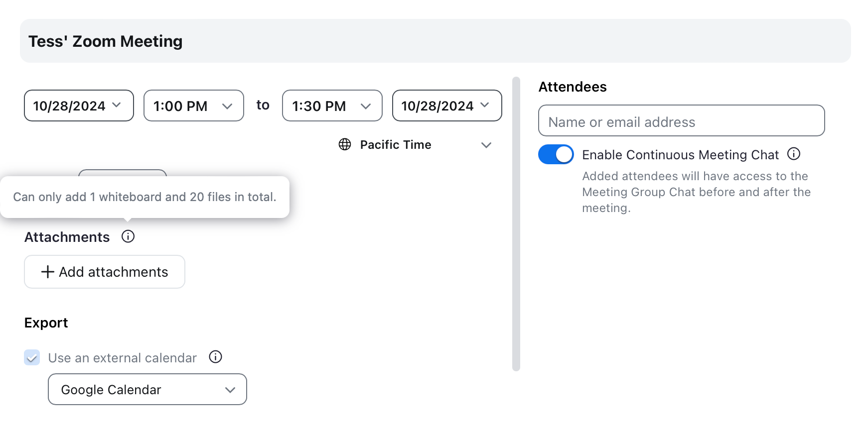
Task: Open the start date 10/28/2024 dropdown
Action: (79, 106)
